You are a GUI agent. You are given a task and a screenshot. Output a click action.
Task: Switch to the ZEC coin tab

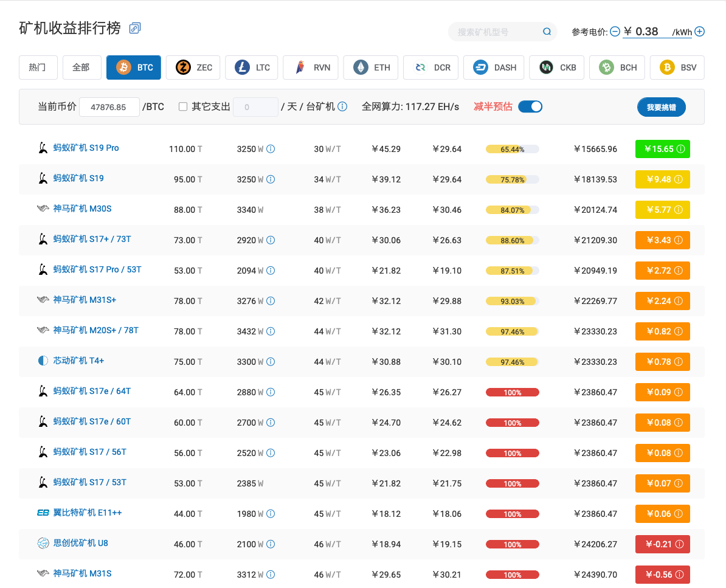coord(193,67)
